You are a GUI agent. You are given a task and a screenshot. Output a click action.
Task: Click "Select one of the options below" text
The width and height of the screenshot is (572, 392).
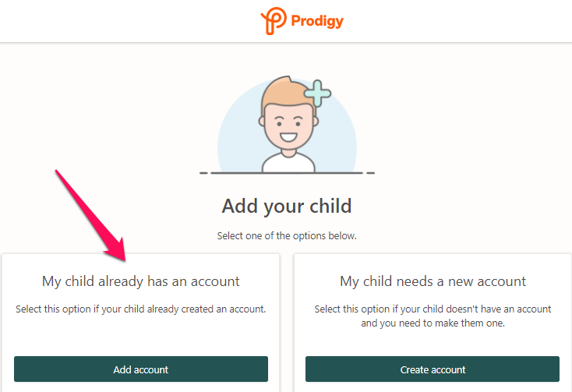click(x=287, y=236)
